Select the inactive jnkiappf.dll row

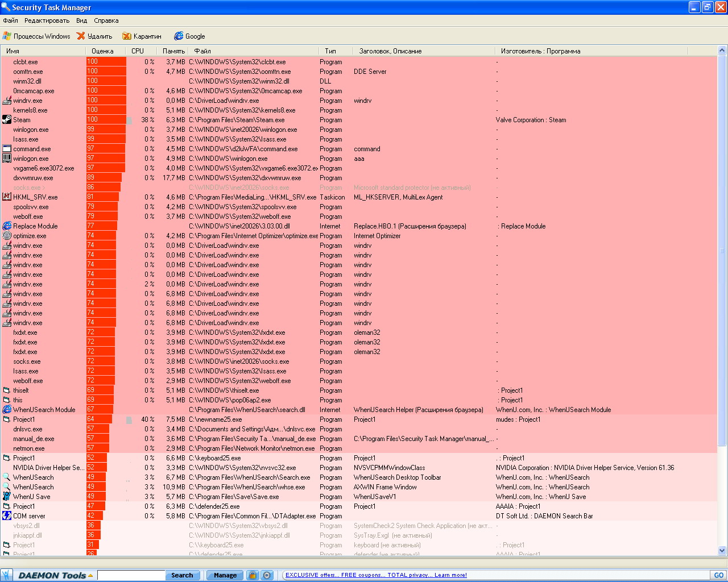[359, 535]
